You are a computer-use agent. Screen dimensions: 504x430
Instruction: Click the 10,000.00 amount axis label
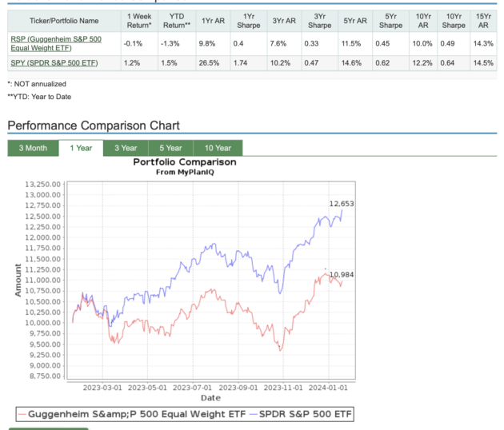pos(42,323)
